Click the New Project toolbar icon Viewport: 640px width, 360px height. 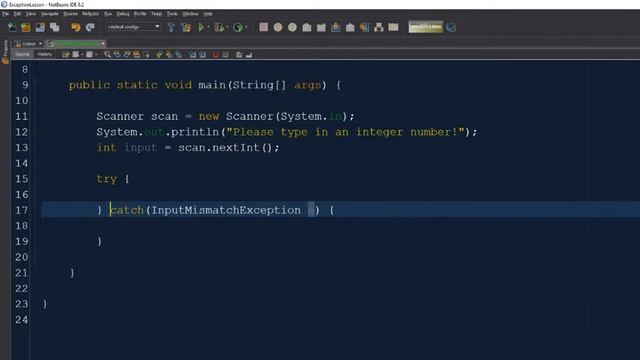[x=26, y=27]
